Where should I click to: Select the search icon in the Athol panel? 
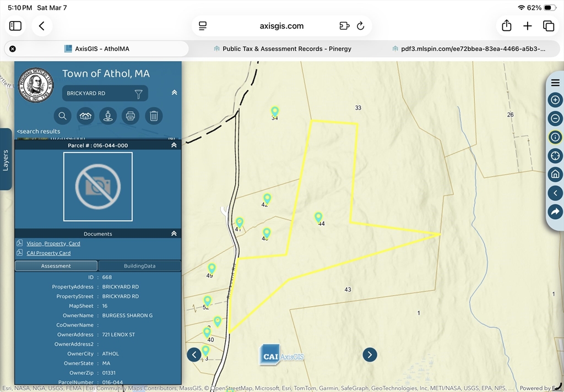coord(62,116)
